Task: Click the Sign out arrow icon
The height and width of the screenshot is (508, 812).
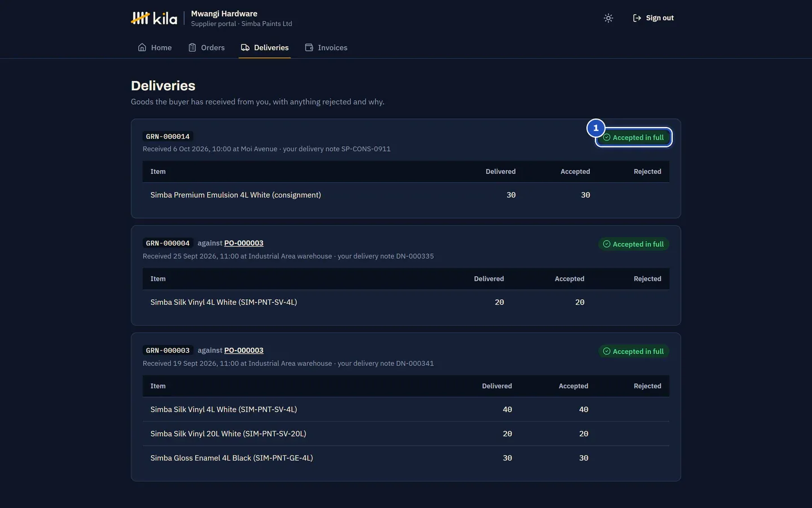Action: (x=637, y=18)
